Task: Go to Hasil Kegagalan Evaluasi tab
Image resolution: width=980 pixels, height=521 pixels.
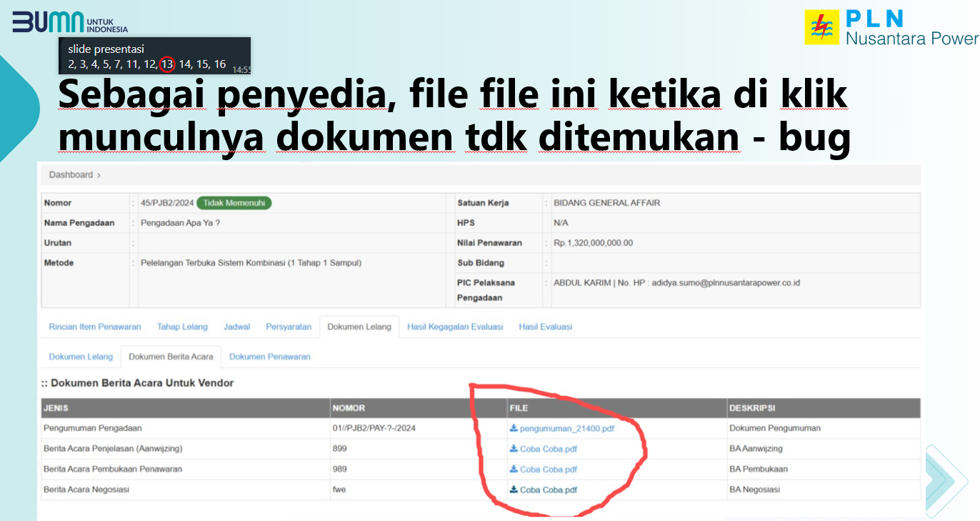Action: (455, 327)
